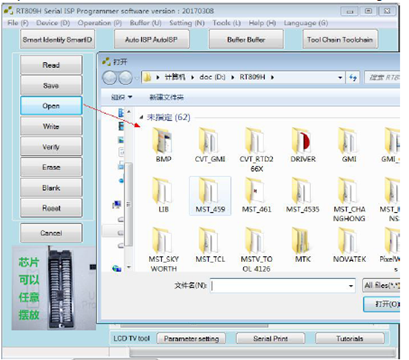Viewport: 409px width, 360px height.
Task: Click the back navigation arrow in dialog
Action: tap(109, 78)
